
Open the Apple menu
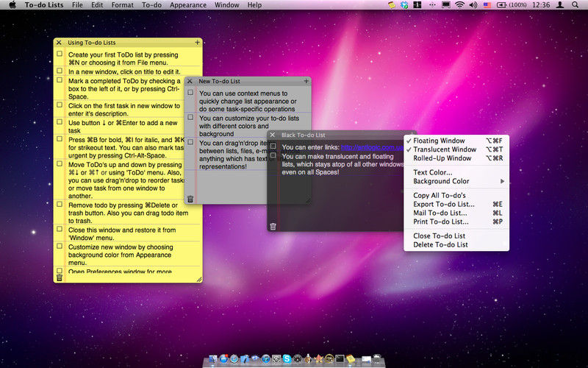(12, 5)
